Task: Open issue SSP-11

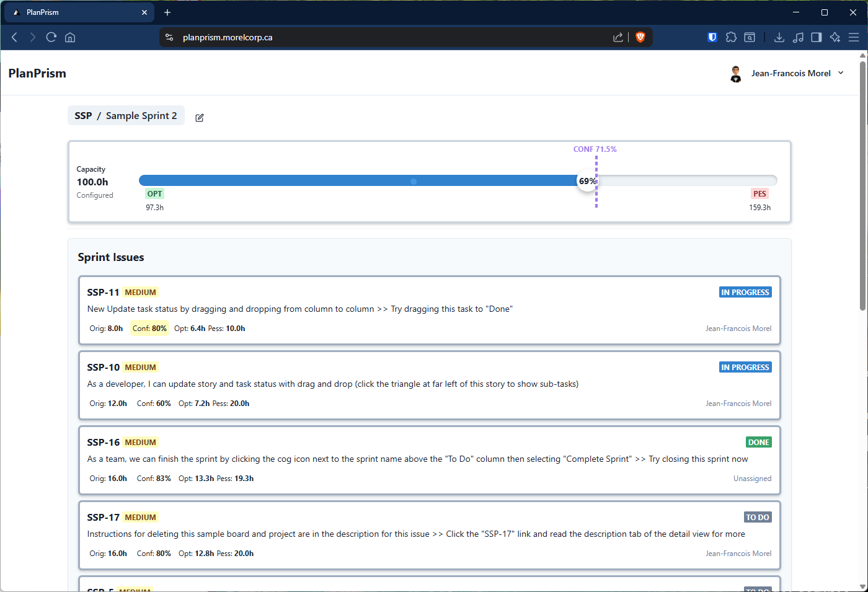Action: [x=103, y=293]
